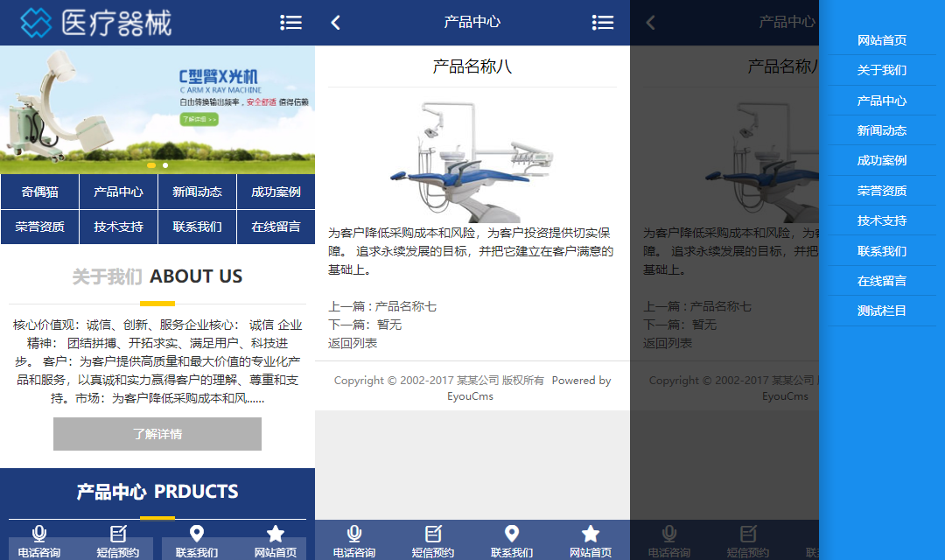The height and width of the screenshot is (560, 945).
Task: Open the hamburger menu in the 医疗器械 header
Action: point(291,23)
